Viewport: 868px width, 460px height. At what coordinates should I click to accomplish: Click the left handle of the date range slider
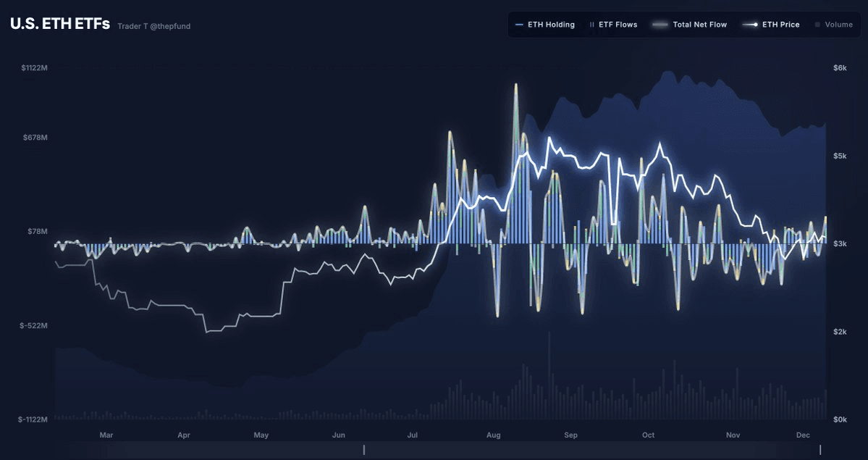[x=364, y=450]
